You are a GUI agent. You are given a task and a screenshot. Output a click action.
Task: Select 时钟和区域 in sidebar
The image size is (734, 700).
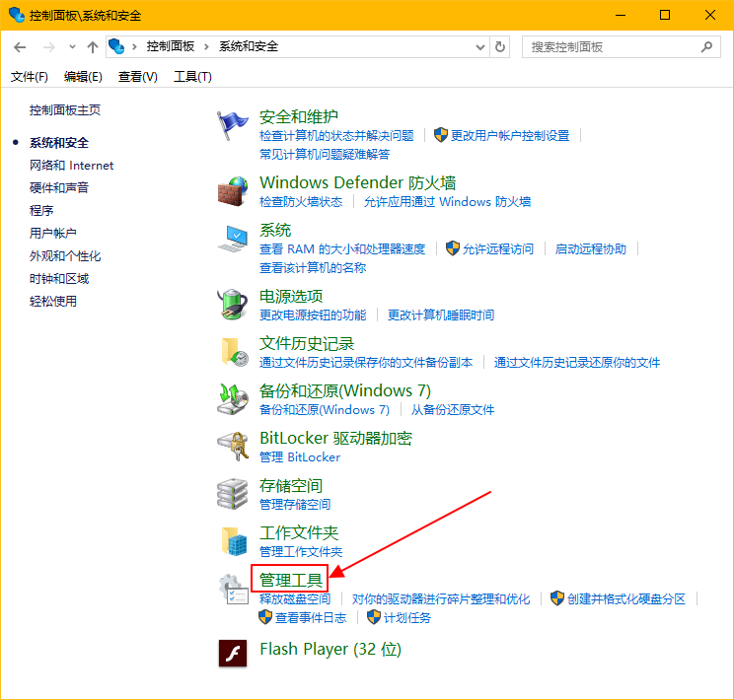[59, 279]
